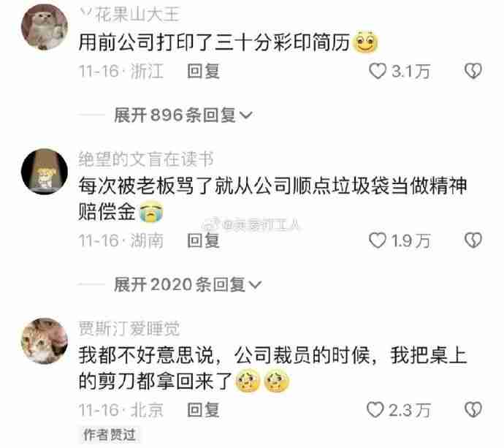Image resolution: width=504 pixels, height=448 pixels.
Task: Reply to the 花果山大王 comment
Action: pyautogui.click(x=204, y=71)
